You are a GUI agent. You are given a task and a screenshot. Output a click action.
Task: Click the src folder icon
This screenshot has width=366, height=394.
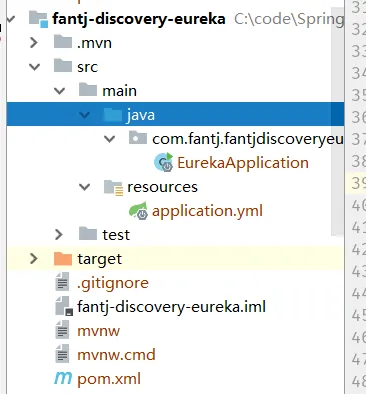[63, 66]
